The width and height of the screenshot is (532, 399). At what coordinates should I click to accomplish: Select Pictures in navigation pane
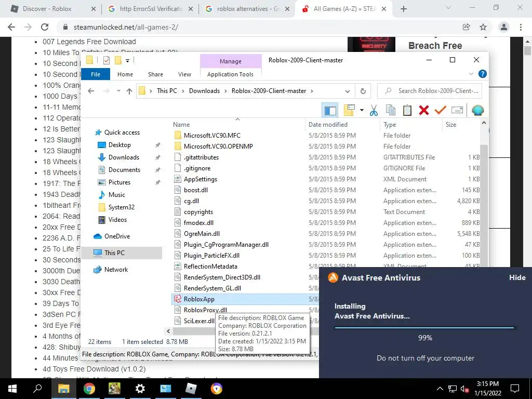[x=119, y=182]
